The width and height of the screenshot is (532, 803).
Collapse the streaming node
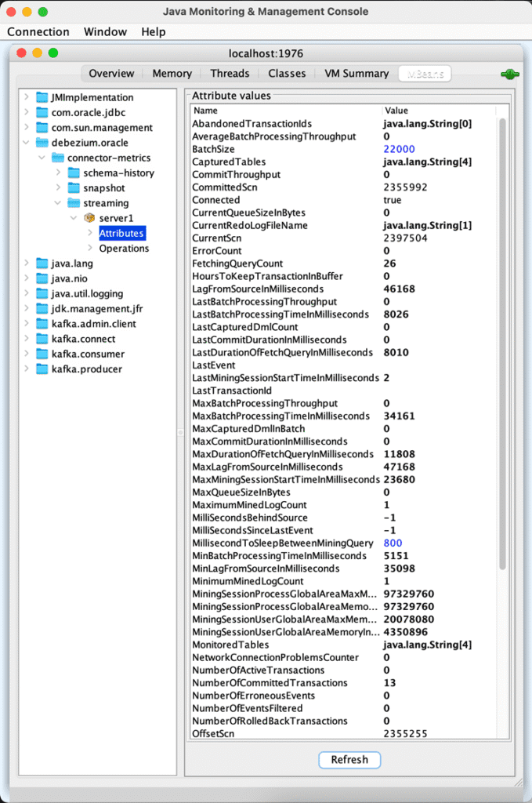(58, 203)
